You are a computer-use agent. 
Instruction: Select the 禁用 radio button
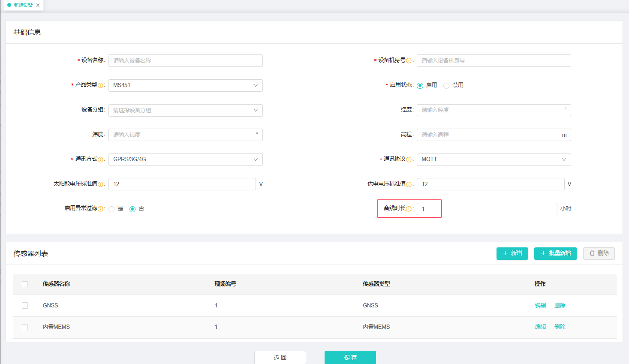(446, 86)
